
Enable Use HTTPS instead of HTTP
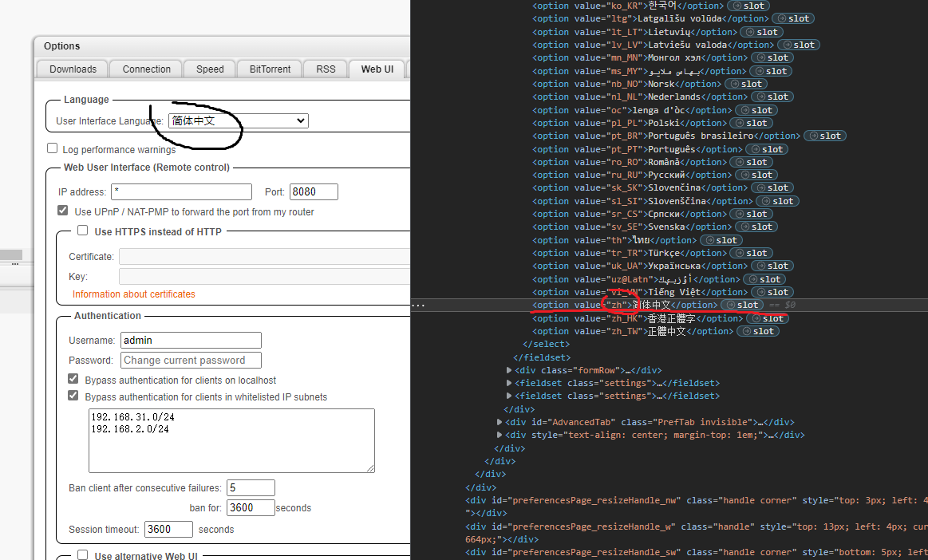pyautogui.click(x=82, y=229)
